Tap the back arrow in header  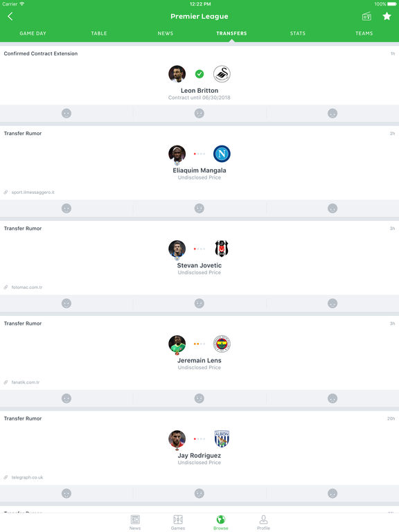[x=10, y=17]
